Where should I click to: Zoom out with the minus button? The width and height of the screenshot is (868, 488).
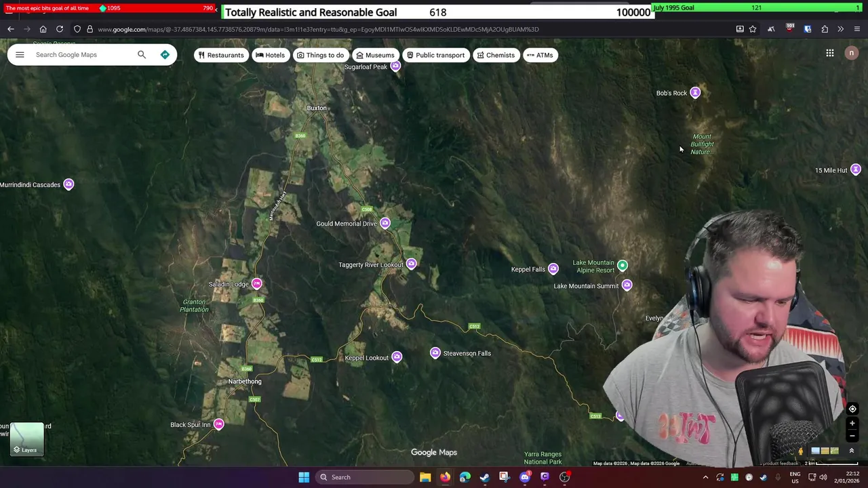coord(852,436)
